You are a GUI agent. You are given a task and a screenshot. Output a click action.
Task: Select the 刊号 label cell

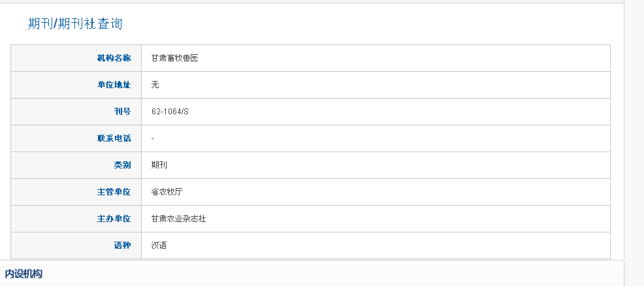tap(76, 112)
